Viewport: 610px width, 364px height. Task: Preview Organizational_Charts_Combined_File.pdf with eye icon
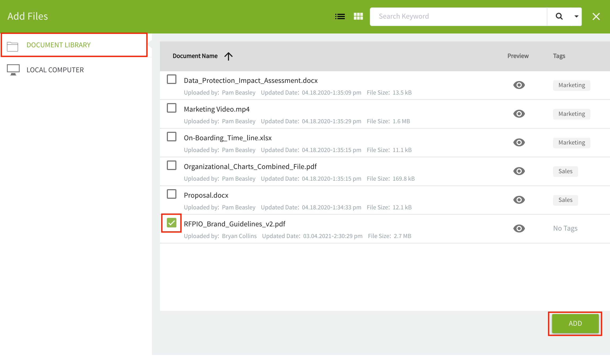pyautogui.click(x=519, y=171)
